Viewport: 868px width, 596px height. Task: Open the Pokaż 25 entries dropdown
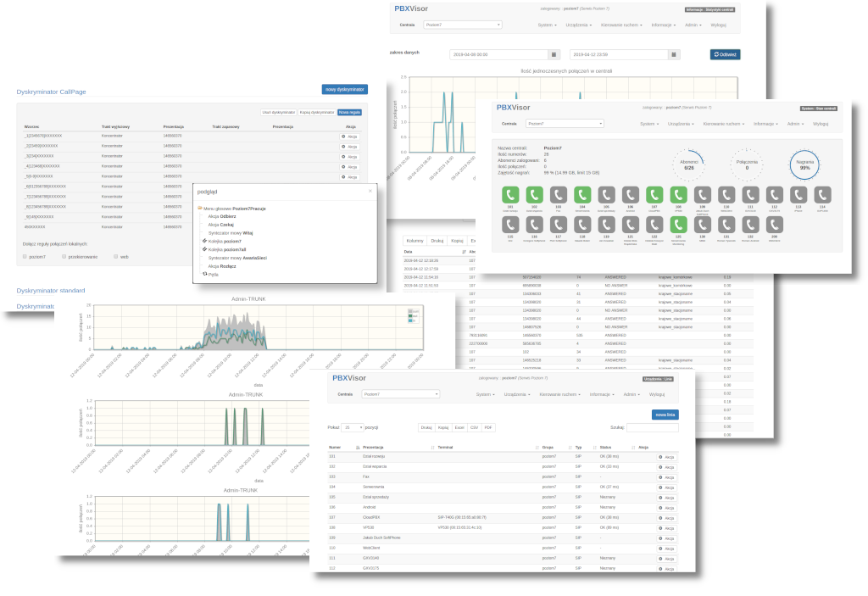point(352,427)
